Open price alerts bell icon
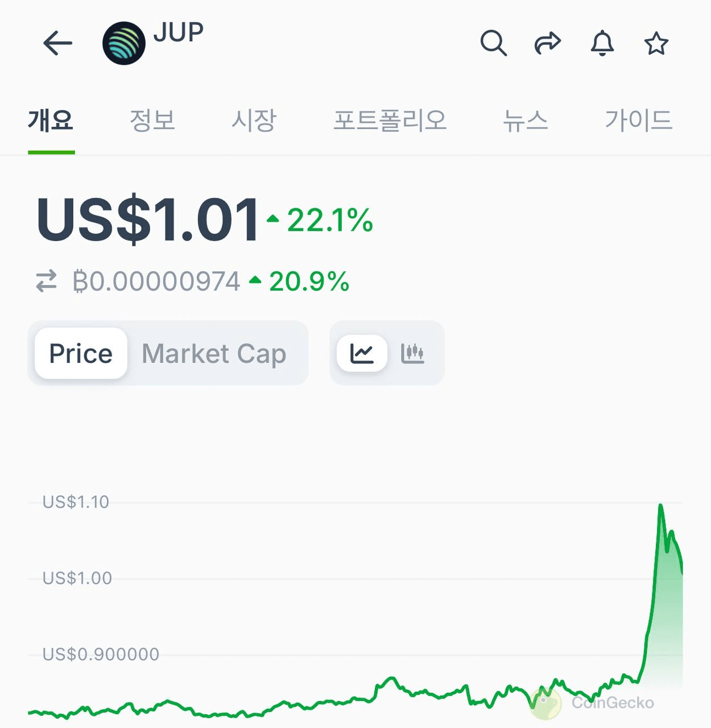Screen dimensions: 711x728 click(602, 43)
